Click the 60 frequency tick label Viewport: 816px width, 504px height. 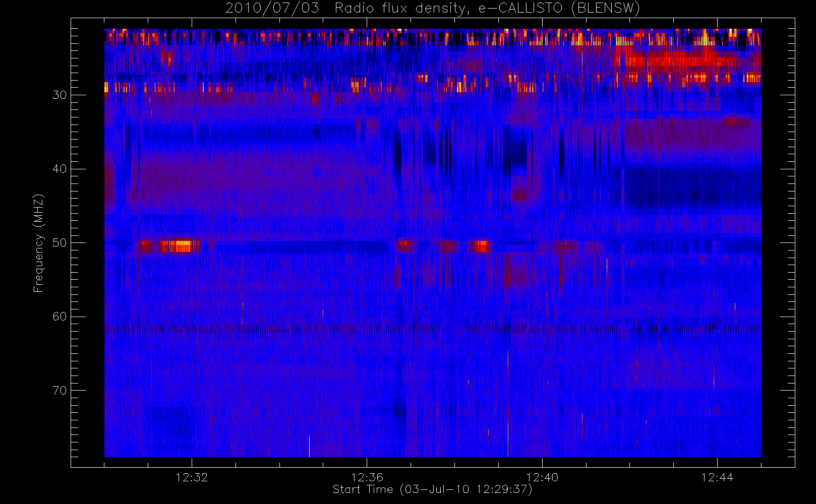coord(60,317)
